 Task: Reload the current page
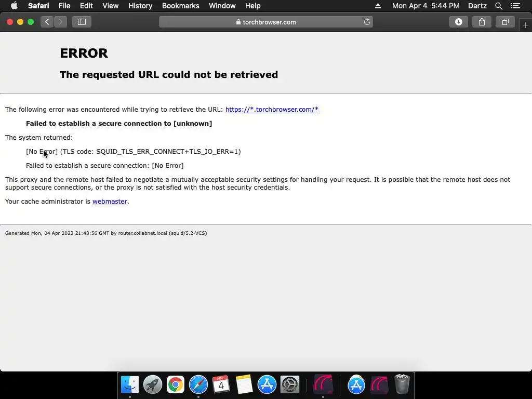point(367,22)
